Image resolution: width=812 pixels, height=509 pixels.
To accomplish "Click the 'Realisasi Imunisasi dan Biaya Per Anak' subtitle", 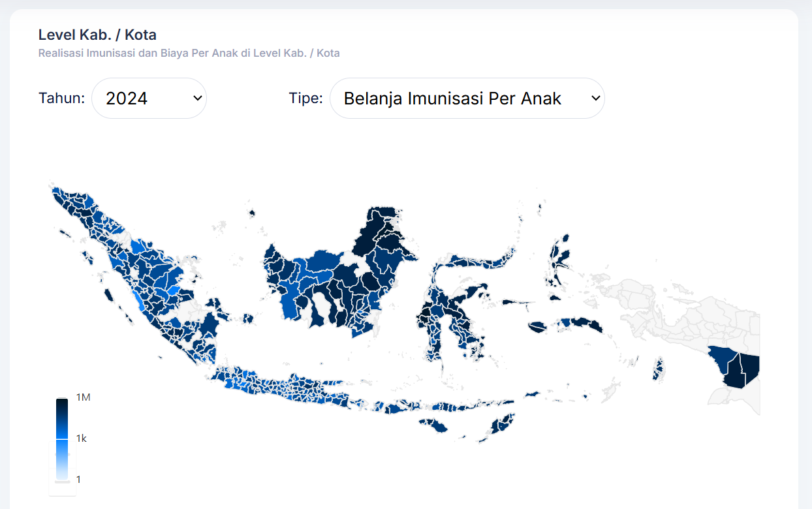I will click(x=189, y=53).
